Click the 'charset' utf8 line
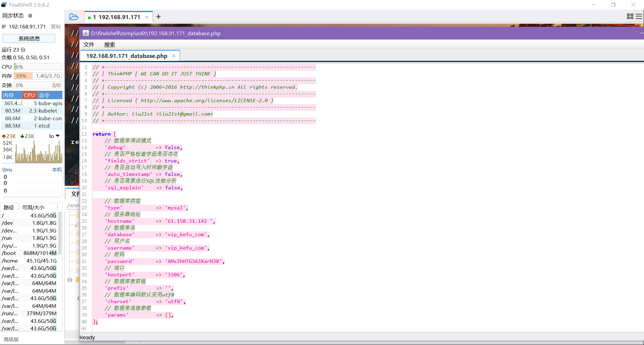 [x=145, y=301]
